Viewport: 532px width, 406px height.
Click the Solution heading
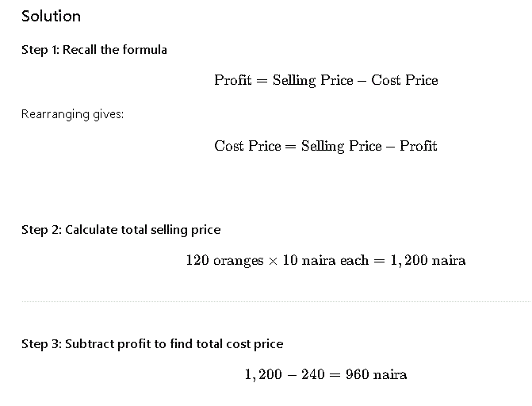[51, 17]
